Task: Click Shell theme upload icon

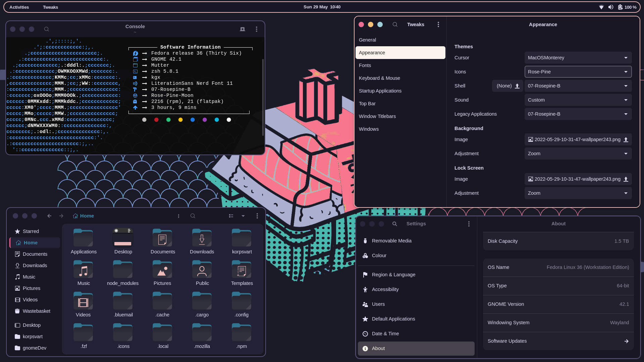Action: [x=517, y=86]
